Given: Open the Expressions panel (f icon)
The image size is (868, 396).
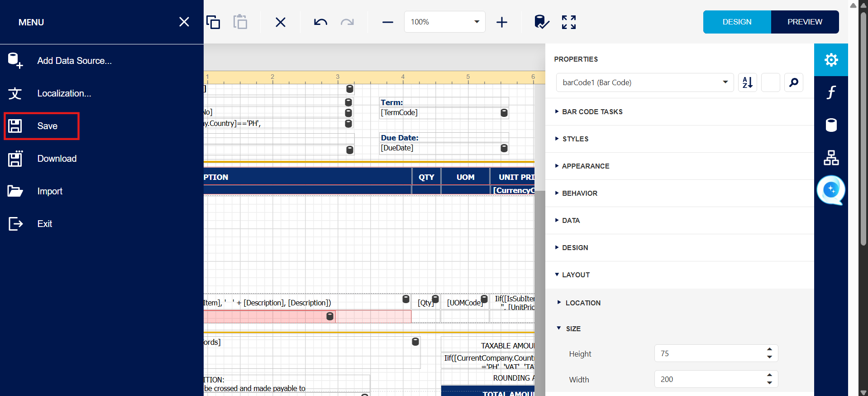Looking at the screenshot, I should tap(831, 92).
